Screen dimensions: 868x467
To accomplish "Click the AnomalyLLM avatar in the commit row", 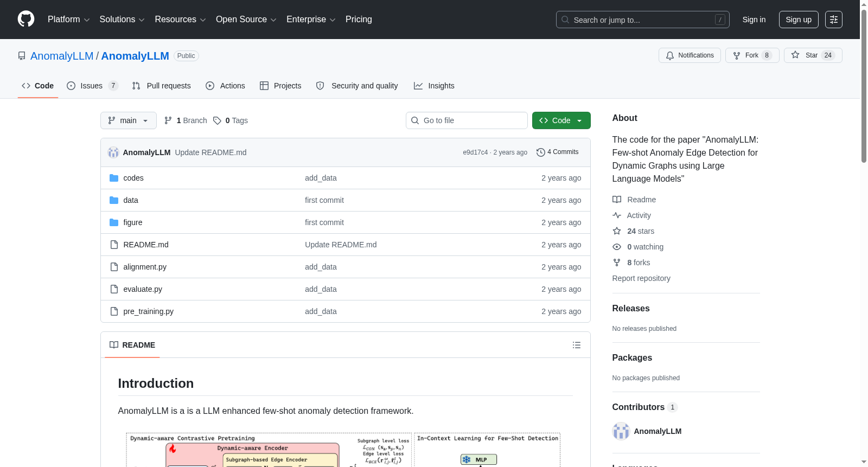I will 113,152.
